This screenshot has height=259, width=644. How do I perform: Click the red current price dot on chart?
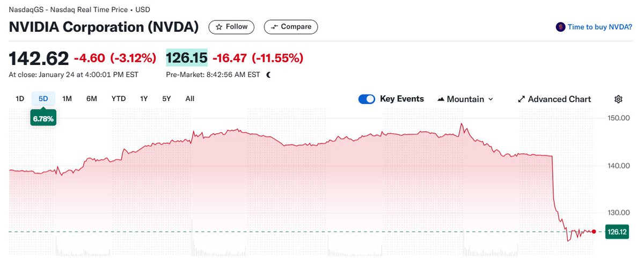tap(594, 232)
